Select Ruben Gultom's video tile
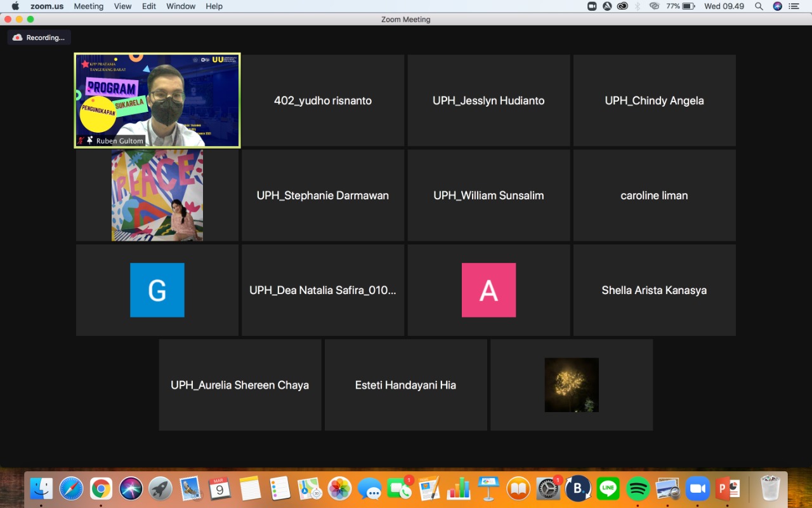 click(157, 100)
